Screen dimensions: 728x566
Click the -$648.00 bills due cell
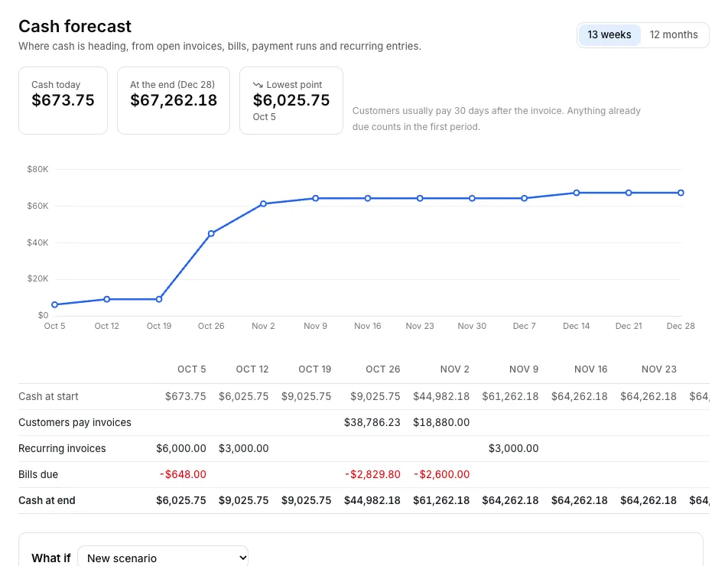pos(183,474)
